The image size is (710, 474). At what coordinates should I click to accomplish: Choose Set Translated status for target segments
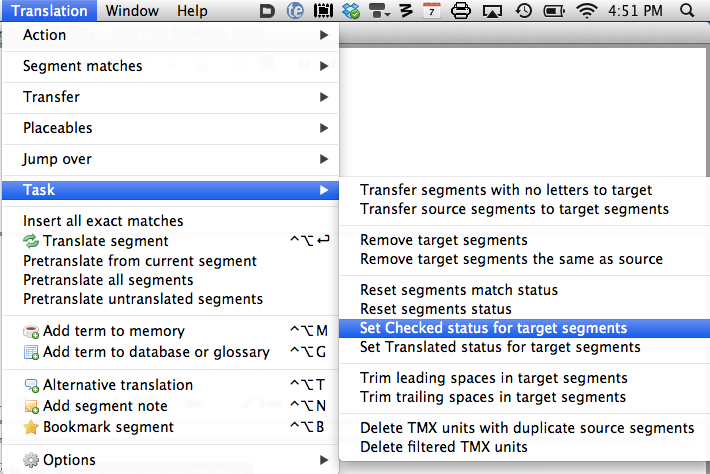click(500, 347)
